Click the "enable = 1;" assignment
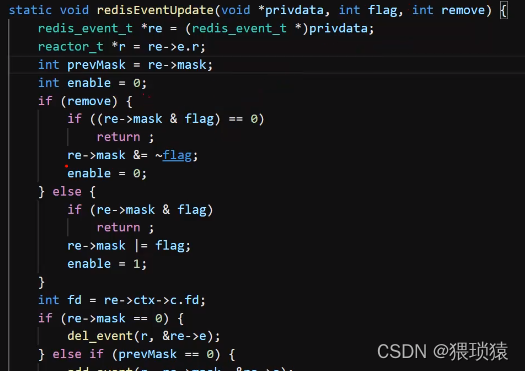Image resolution: width=525 pixels, height=371 pixels. point(107,264)
